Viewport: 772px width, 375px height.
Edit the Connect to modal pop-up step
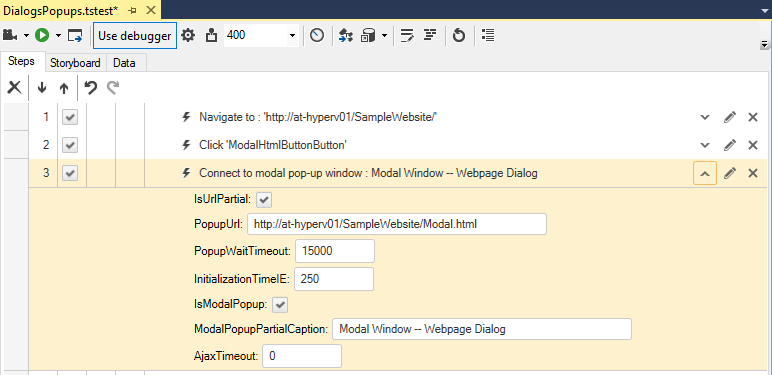coord(730,173)
